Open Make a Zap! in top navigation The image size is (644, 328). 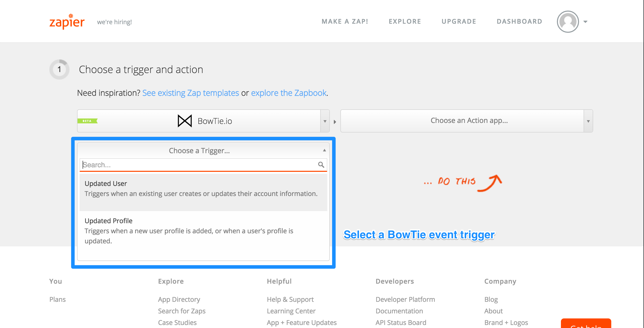coord(345,21)
